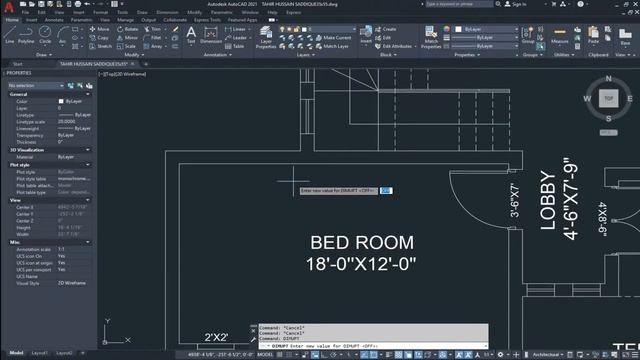Screen dimensions: 640x360
Task: Click the Undo arrow in quick access toolbar
Action: click(x=87, y=4)
